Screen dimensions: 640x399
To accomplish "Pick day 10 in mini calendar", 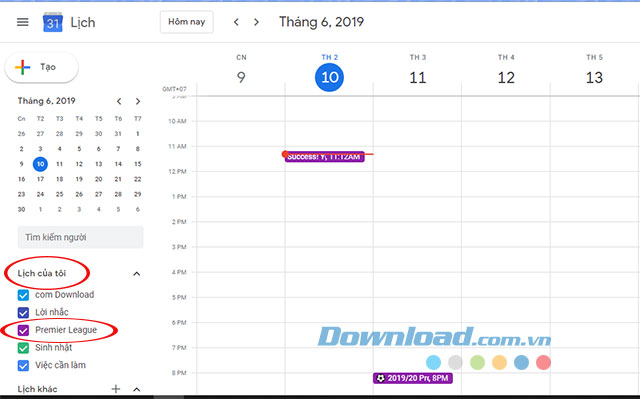I will click(40, 164).
